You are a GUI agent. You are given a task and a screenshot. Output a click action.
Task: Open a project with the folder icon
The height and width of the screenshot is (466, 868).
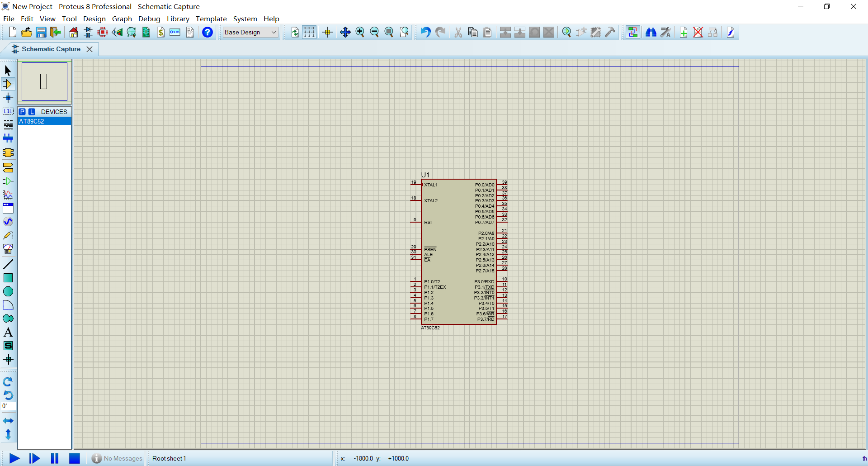(27, 32)
